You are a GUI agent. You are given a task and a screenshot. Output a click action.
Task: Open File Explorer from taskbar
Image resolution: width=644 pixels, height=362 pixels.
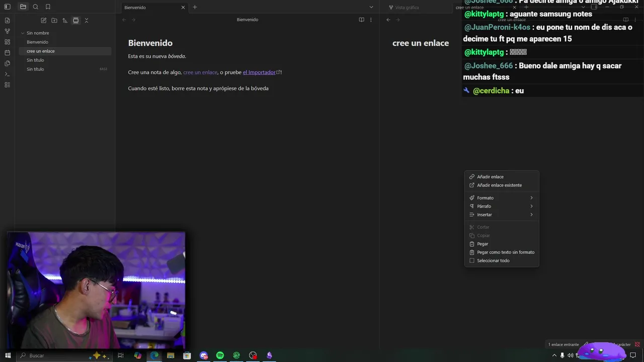tap(171, 355)
